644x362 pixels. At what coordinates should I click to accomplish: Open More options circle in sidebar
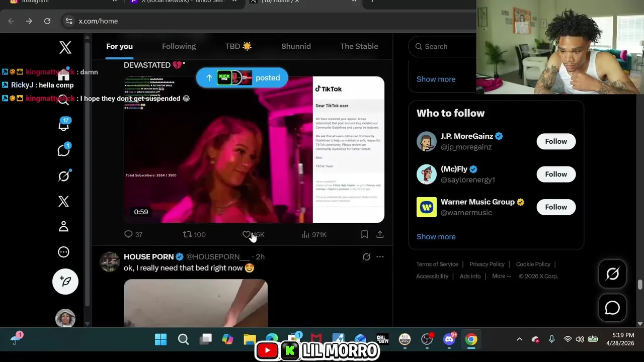click(x=63, y=252)
